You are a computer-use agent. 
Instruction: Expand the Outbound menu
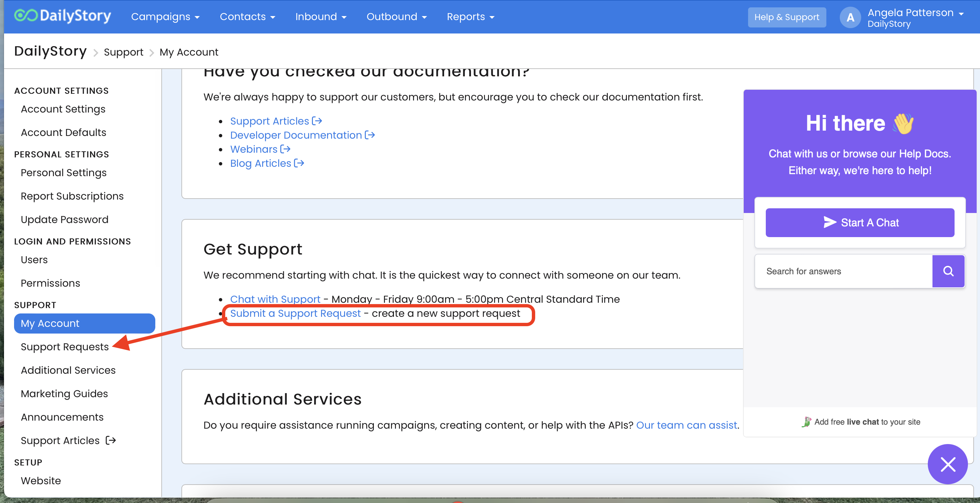pos(396,17)
